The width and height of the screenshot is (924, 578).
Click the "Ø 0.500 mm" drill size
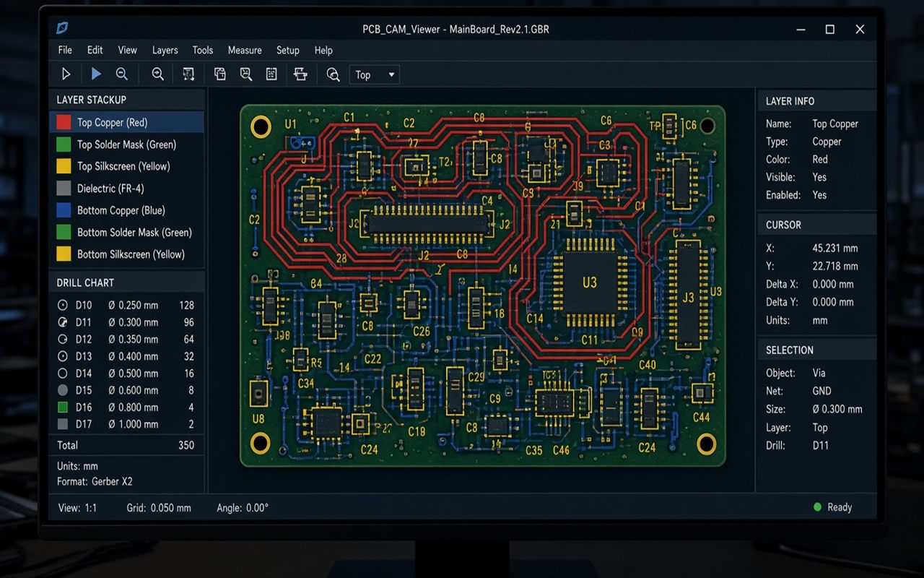coord(134,374)
